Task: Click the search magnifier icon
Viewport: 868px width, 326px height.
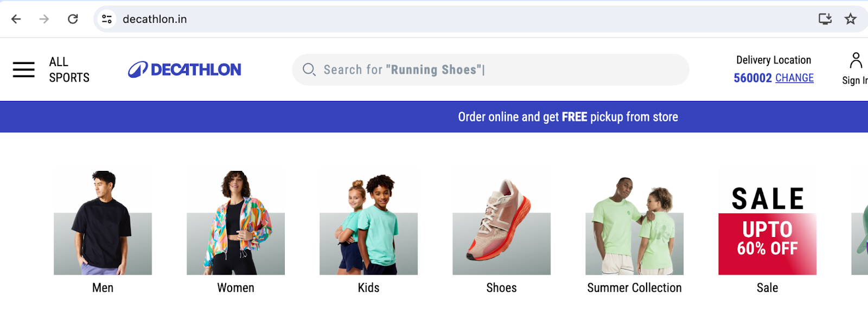Action: (x=309, y=69)
